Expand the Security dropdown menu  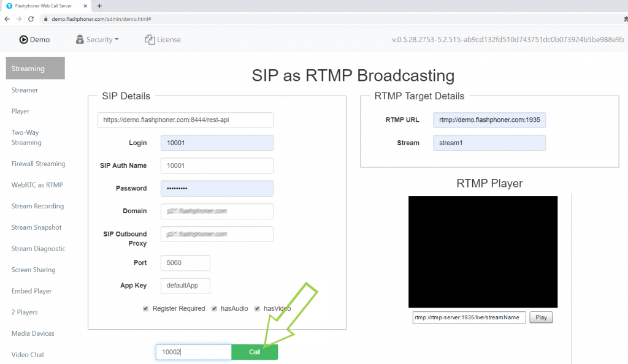98,40
